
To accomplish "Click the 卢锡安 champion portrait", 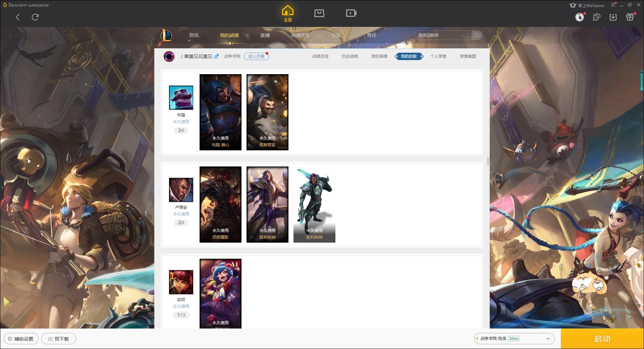I will click(181, 190).
